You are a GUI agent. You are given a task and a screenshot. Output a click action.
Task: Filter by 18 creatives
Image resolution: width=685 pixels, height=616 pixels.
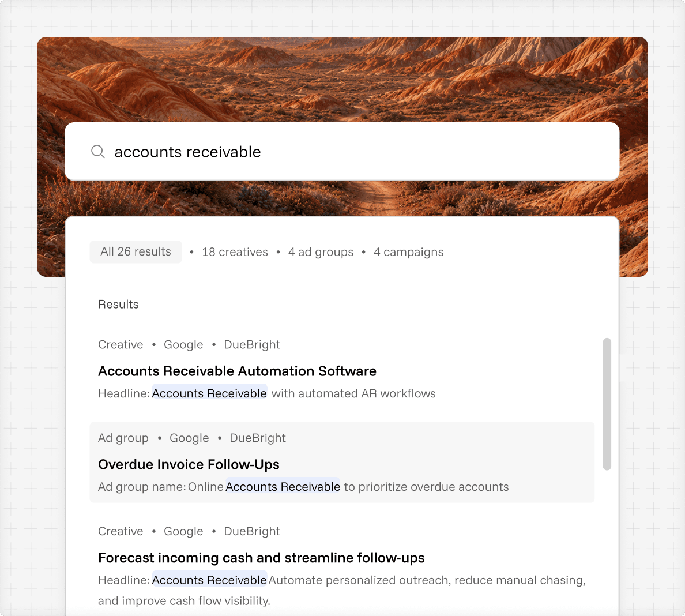click(235, 252)
